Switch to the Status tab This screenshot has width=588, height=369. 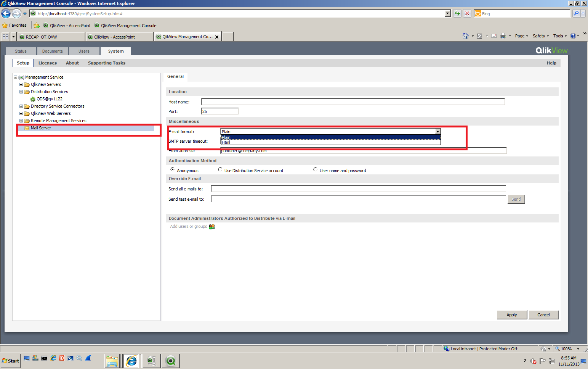coord(21,51)
